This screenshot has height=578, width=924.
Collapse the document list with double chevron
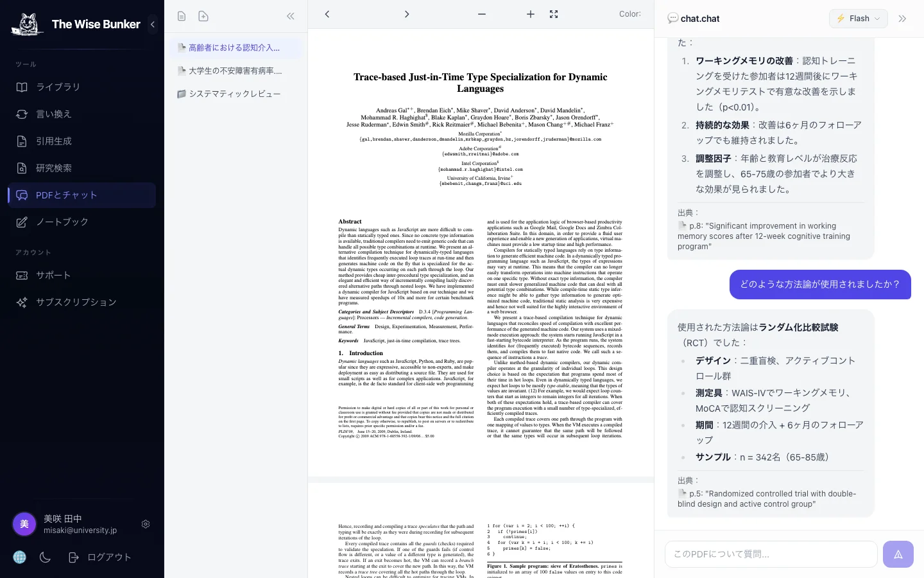click(x=290, y=15)
